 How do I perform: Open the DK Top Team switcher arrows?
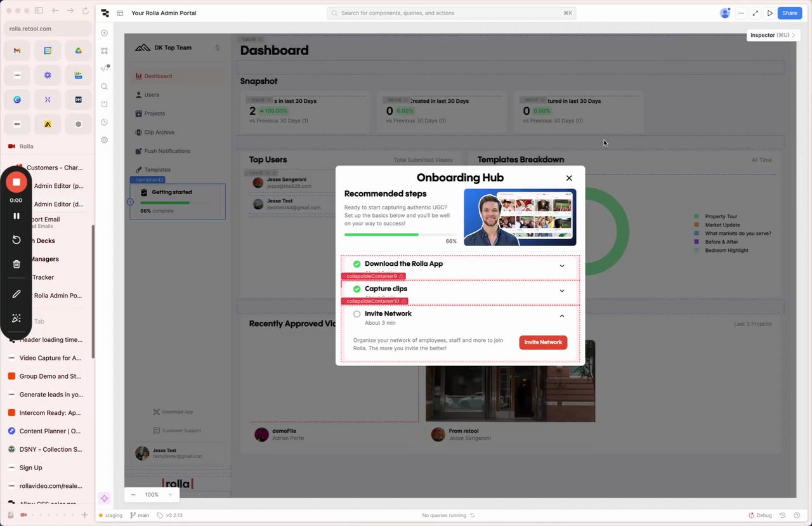pos(218,48)
